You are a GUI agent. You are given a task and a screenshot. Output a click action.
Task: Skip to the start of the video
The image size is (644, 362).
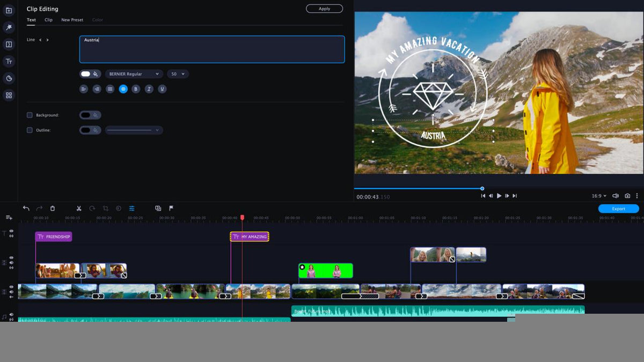[x=483, y=196]
